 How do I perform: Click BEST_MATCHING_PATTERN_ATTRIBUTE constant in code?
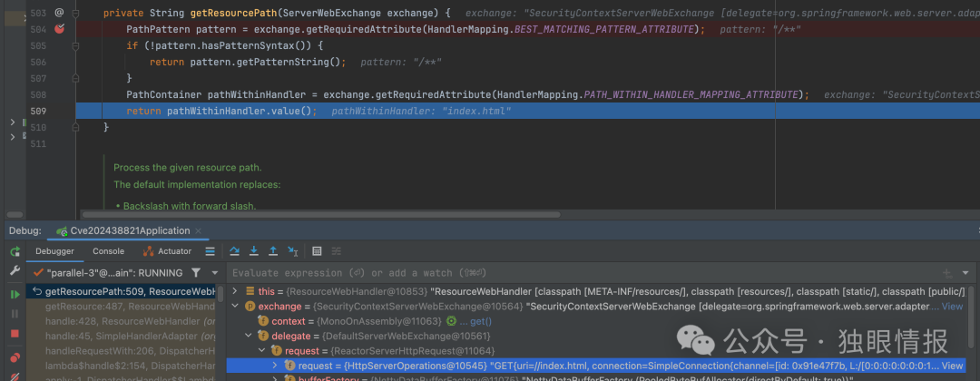[604, 29]
